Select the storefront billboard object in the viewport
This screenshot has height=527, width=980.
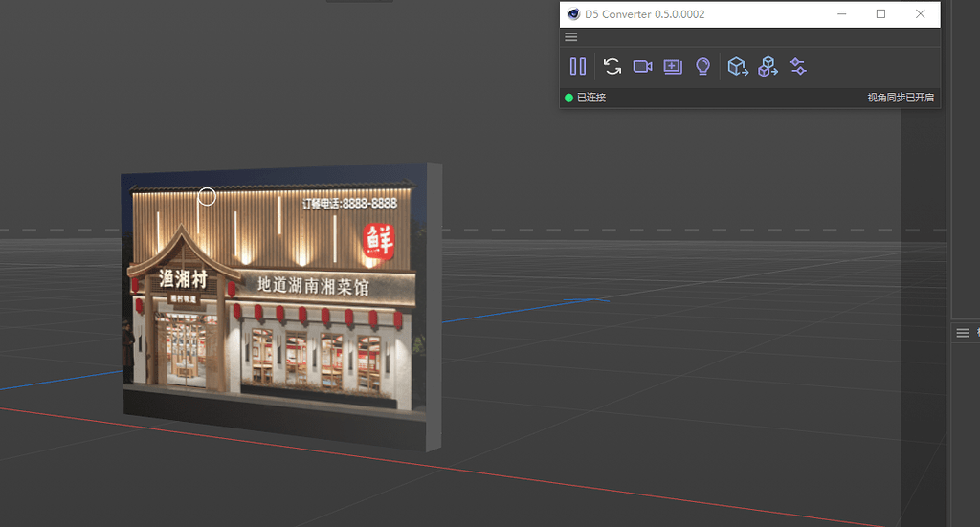click(273, 296)
